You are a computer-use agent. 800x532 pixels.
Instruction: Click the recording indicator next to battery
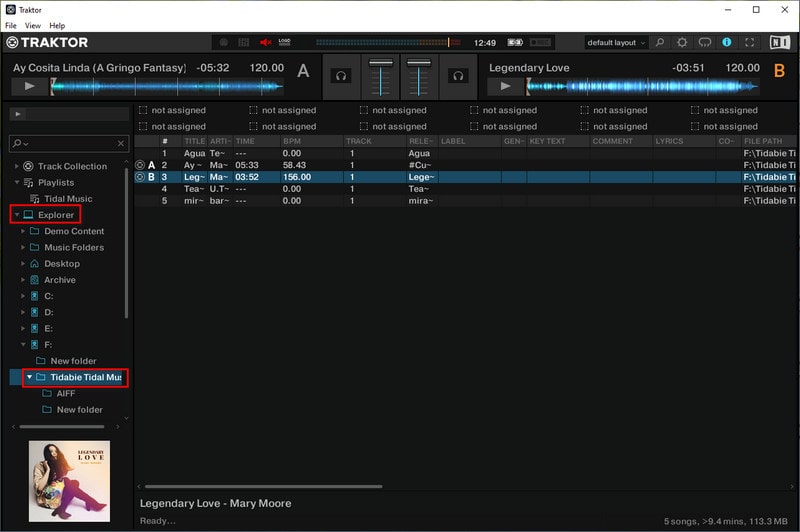click(x=540, y=42)
